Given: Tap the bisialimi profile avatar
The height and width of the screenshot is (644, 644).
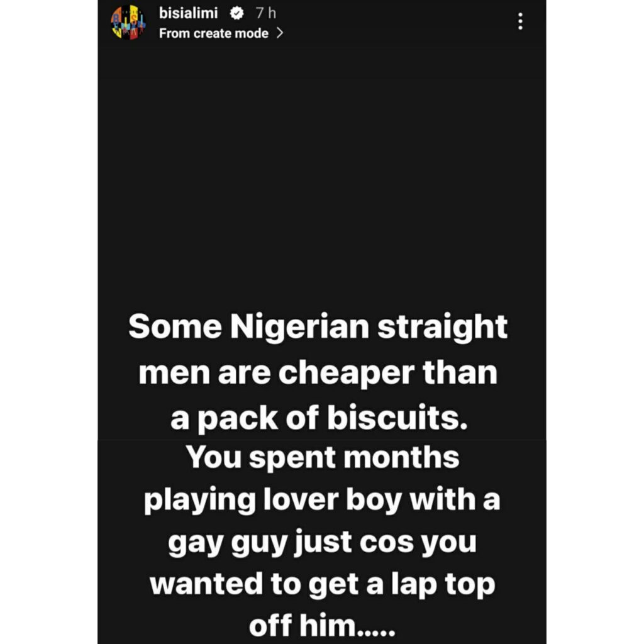Looking at the screenshot, I should (x=128, y=23).
